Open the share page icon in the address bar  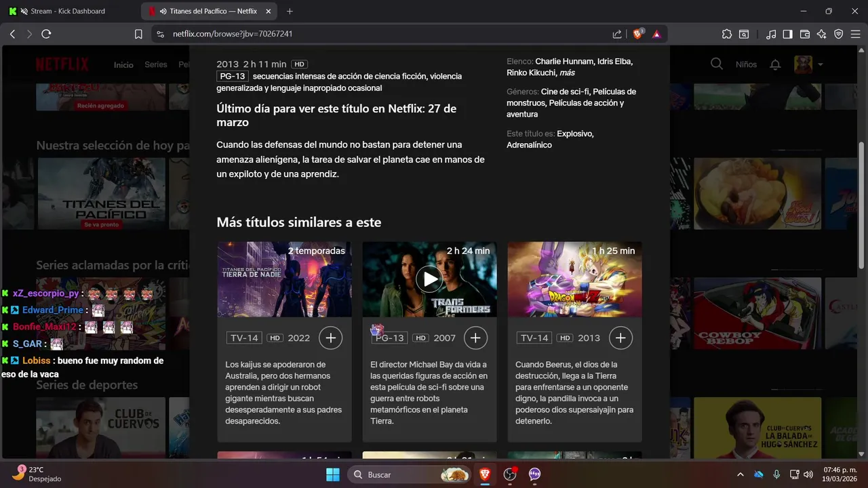pyautogui.click(x=617, y=34)
